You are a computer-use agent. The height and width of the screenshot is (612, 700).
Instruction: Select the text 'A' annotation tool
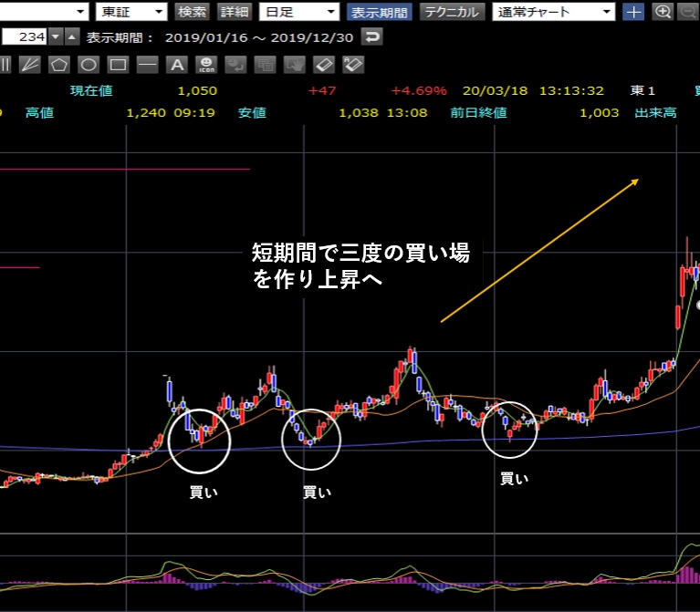pos(177,65)
